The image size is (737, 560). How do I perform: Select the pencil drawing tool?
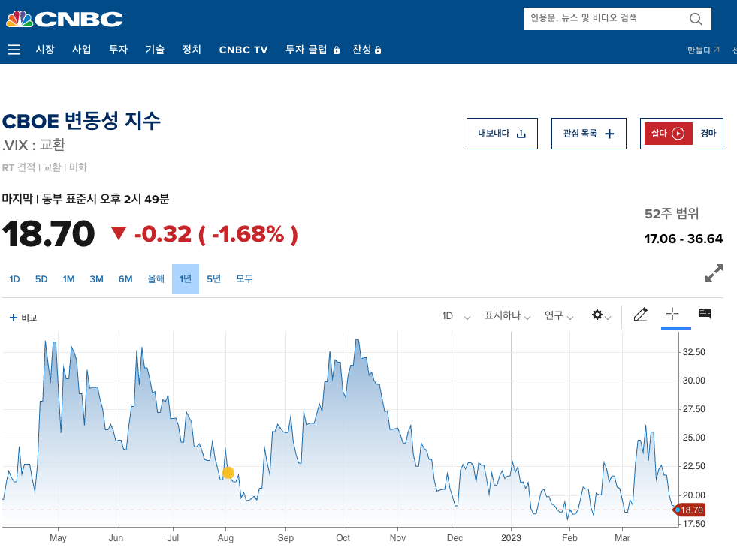click(640, 314)
